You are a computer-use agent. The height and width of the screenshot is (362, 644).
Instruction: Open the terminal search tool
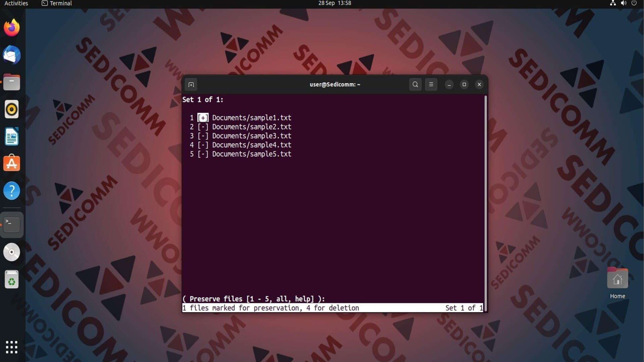point(415,84)
